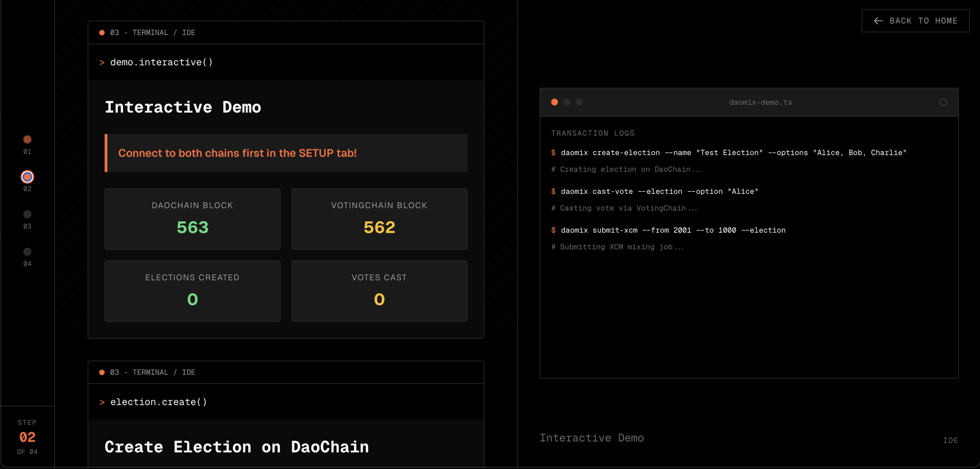Jump to step 04 dot
The image size is (980, 469).
tap(27, 252)
